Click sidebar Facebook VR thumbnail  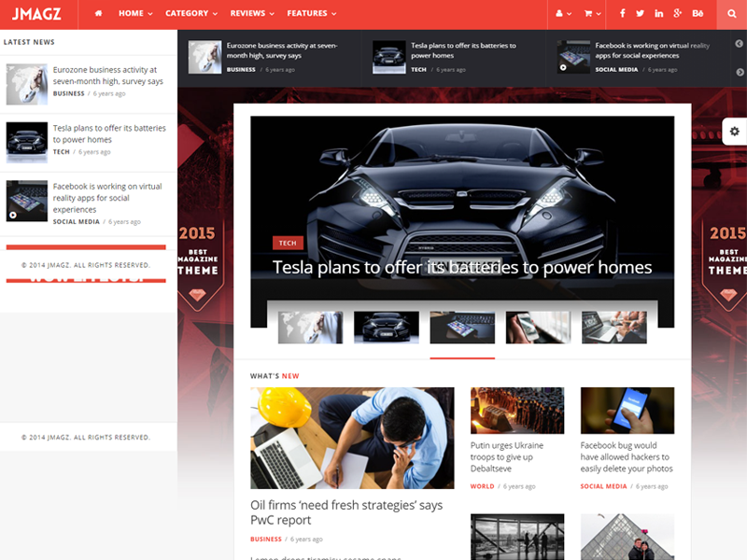point(27,201)
